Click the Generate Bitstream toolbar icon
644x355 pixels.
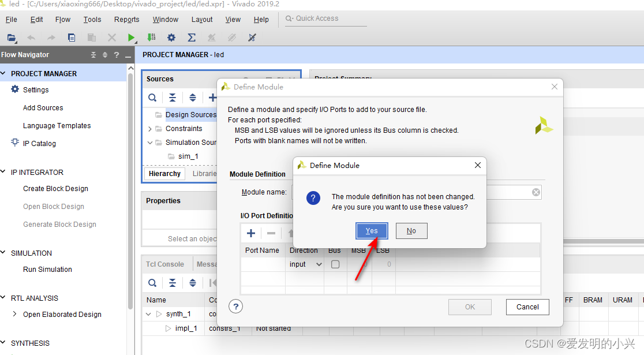151,38
